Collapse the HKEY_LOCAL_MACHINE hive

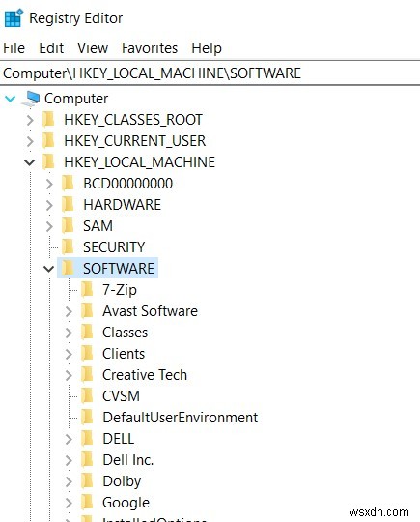(30, 162)
